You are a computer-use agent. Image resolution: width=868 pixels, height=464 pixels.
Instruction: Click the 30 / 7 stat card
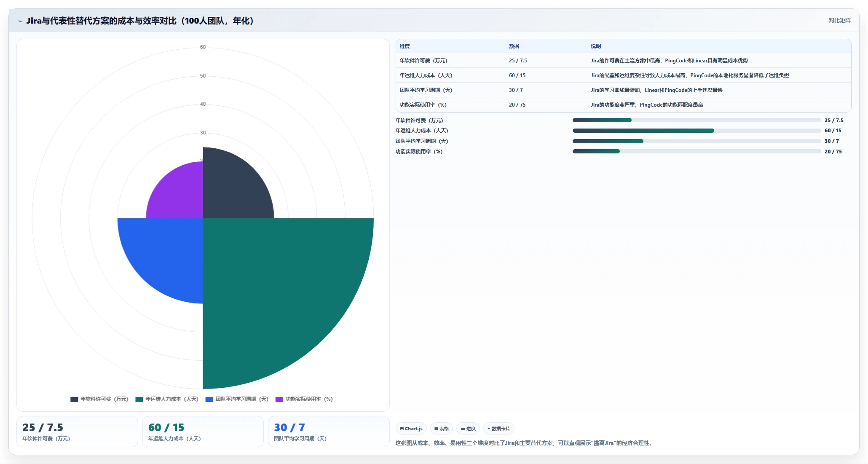coord(329,432)
